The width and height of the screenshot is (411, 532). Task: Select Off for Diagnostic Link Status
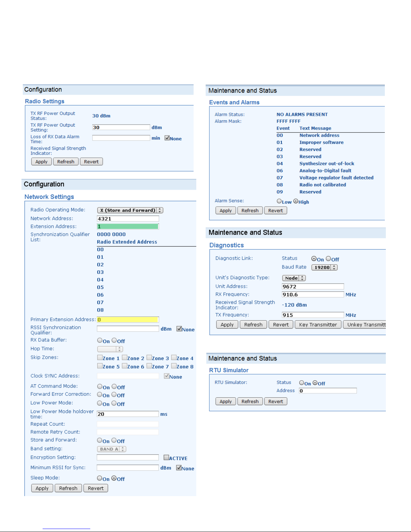tap(328, 258)
